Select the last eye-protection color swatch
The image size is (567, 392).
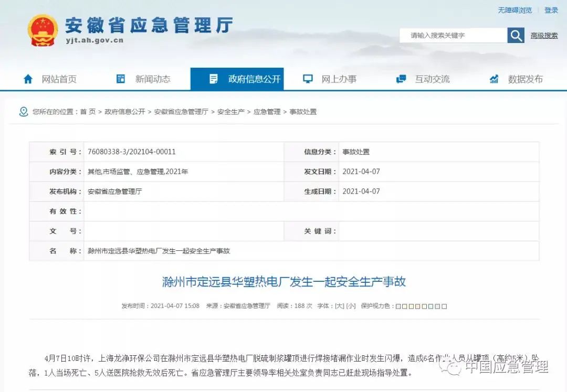(444, 306)
